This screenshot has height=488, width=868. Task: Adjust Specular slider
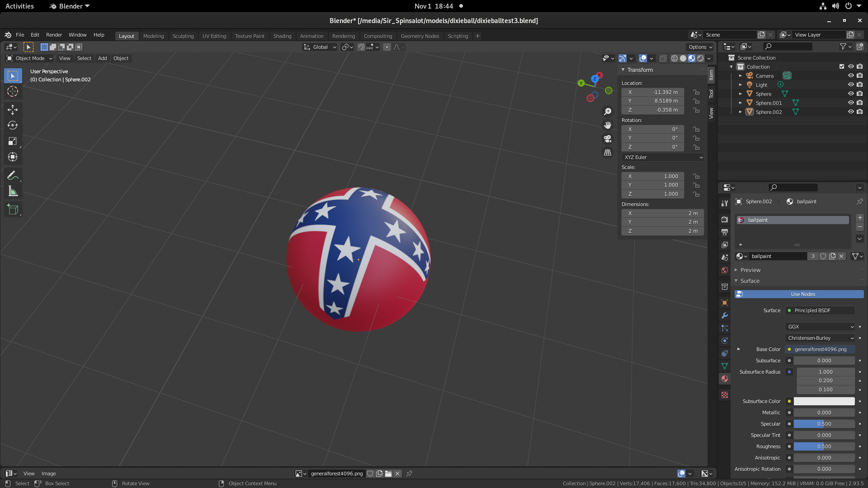pyautogui.click(x=824, y=424)
